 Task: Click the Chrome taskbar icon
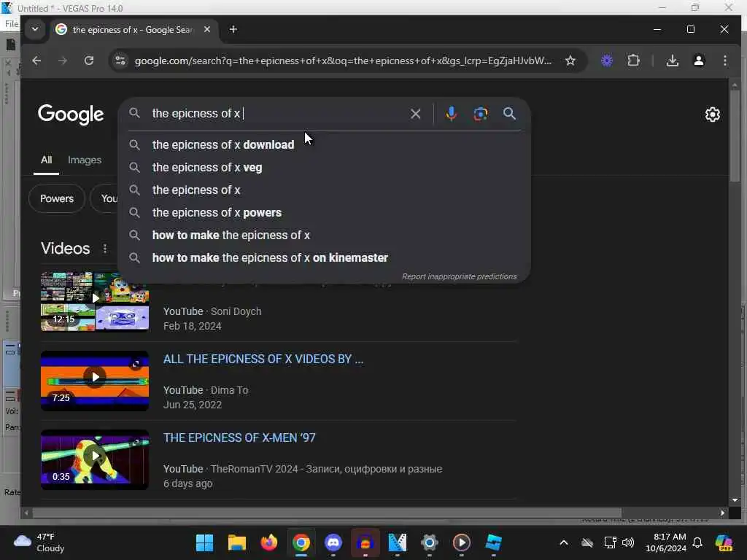click(301, 542)
